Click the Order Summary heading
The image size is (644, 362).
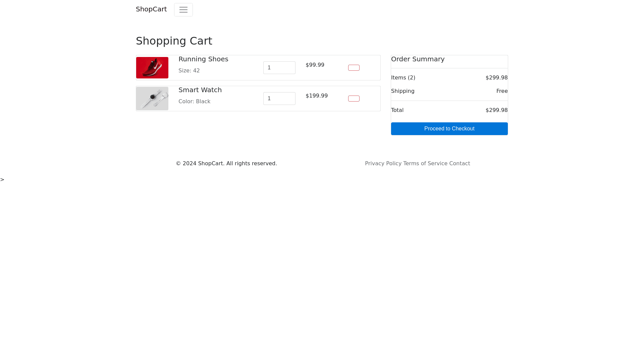(x=418, y=59)
